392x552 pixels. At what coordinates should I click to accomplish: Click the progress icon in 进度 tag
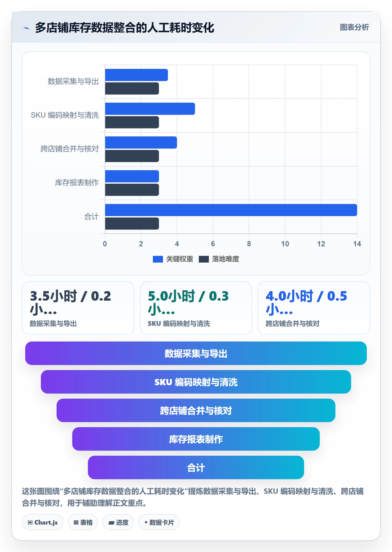pos(111,523)
